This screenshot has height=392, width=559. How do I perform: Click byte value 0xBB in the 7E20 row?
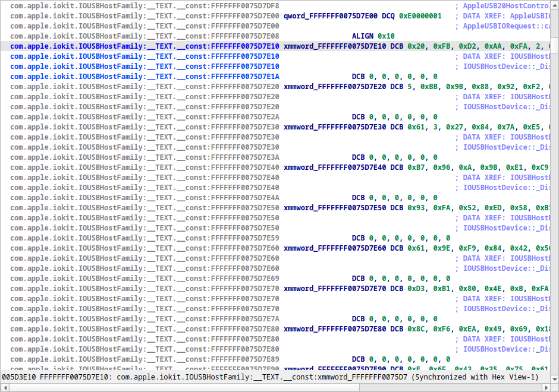[x=429, y=87]
